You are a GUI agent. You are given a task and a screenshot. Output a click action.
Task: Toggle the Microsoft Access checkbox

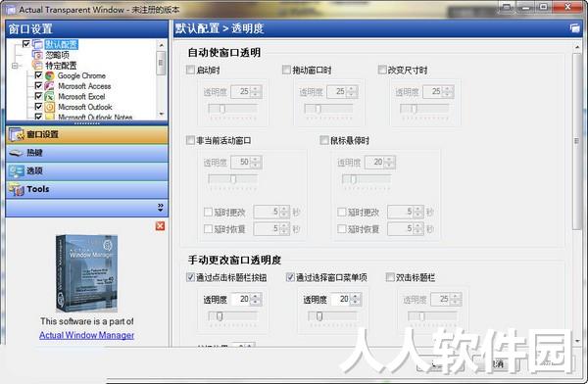pos(38,86)
